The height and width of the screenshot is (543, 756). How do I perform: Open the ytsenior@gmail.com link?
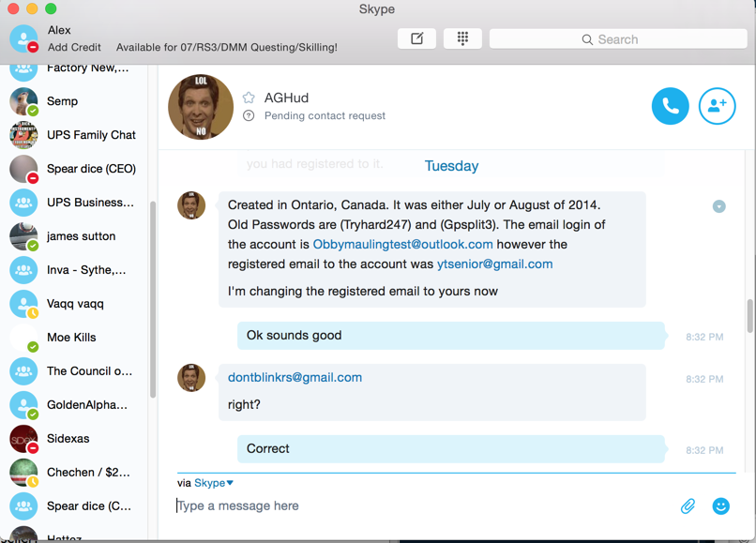click(x=494, y=264)
